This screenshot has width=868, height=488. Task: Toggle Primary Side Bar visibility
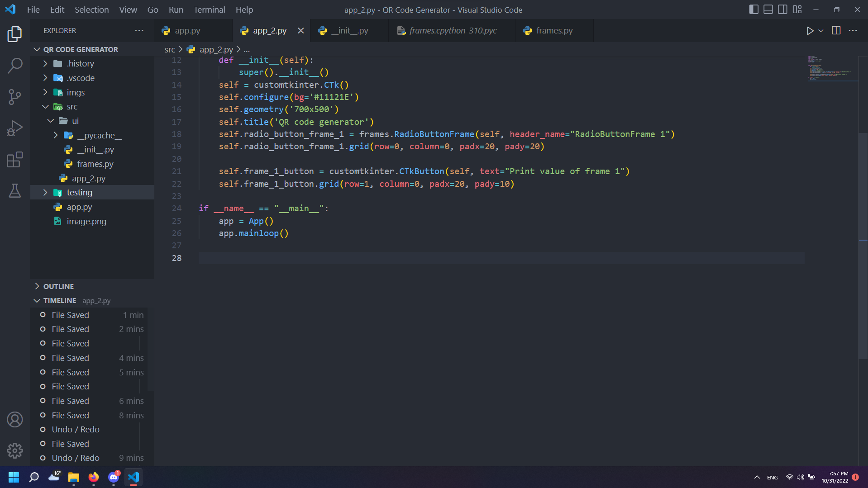click(x=754, y=9)
